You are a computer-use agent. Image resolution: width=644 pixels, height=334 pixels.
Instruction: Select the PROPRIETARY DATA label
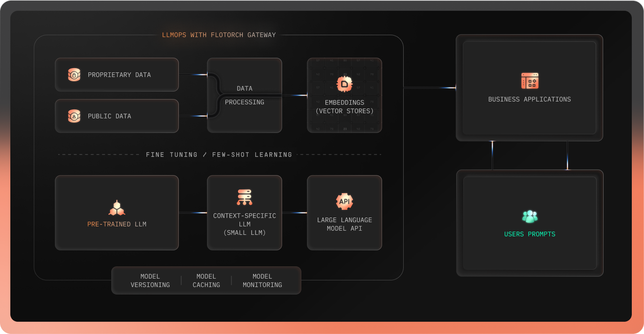[x=119, y=75]
